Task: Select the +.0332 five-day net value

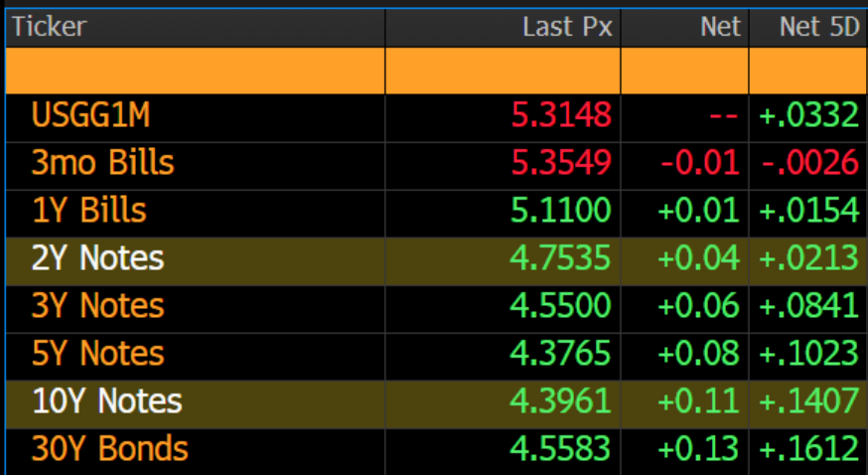Action: pos(809,115)
